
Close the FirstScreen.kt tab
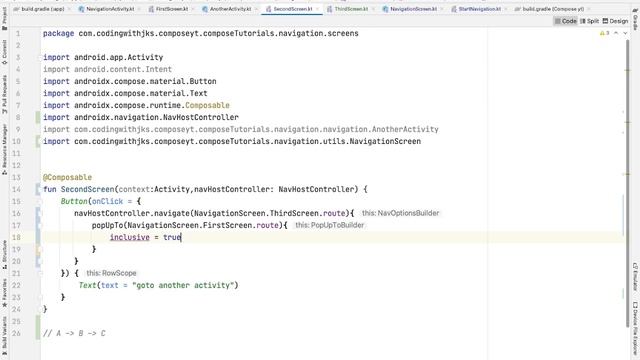[x=193, y=9]
